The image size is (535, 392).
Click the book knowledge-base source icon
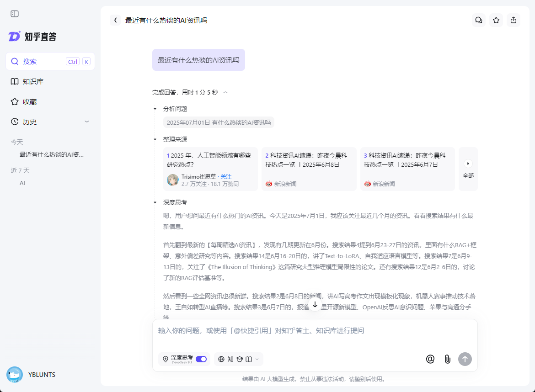click(249, 359)
